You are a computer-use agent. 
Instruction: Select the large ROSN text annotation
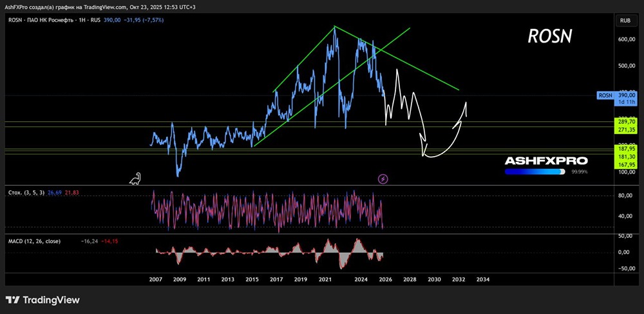[x=549, y=36]
